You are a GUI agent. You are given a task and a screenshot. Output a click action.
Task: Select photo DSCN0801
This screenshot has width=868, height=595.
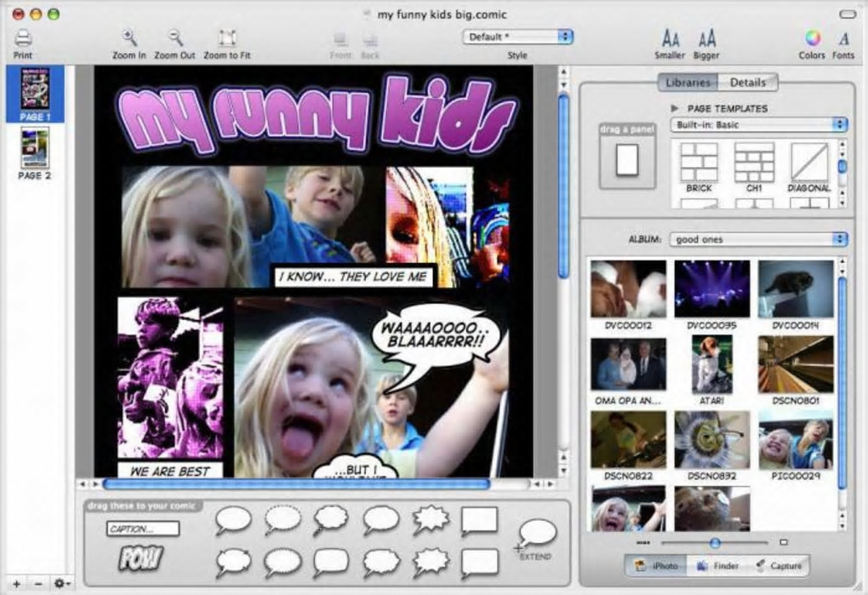tap(796, 364)
